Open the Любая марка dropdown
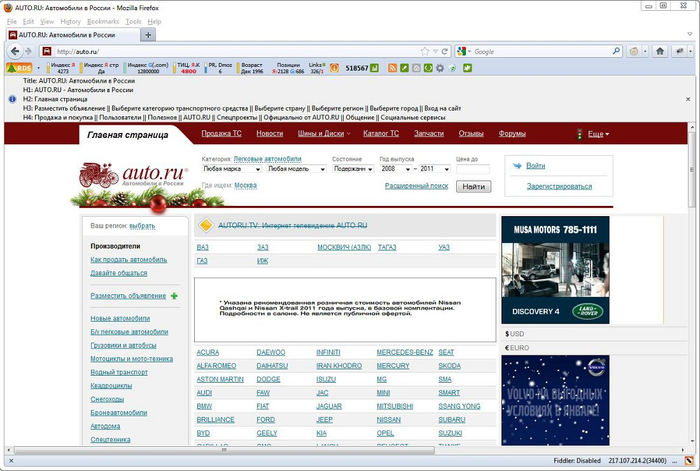The width and height of the screenshot is (700, 471). click(231, 169)
